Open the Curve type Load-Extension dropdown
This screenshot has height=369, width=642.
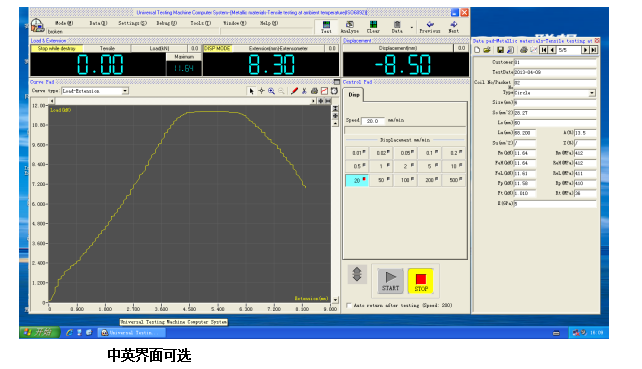click(125, 91)
